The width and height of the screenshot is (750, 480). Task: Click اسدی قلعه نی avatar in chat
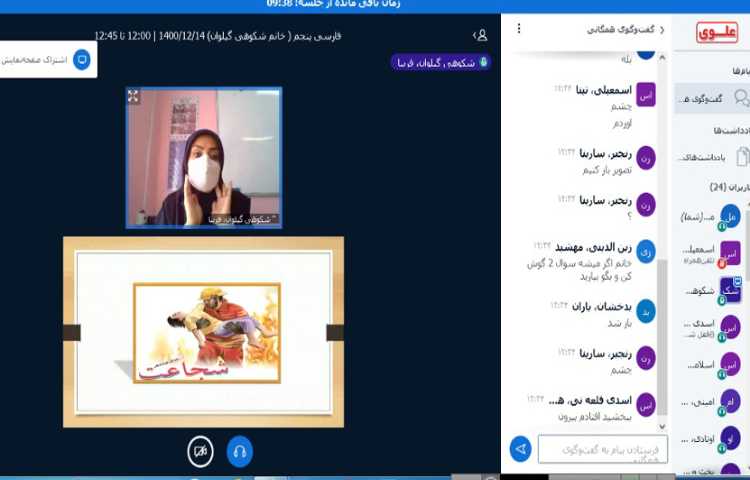[x=646, y=404]
